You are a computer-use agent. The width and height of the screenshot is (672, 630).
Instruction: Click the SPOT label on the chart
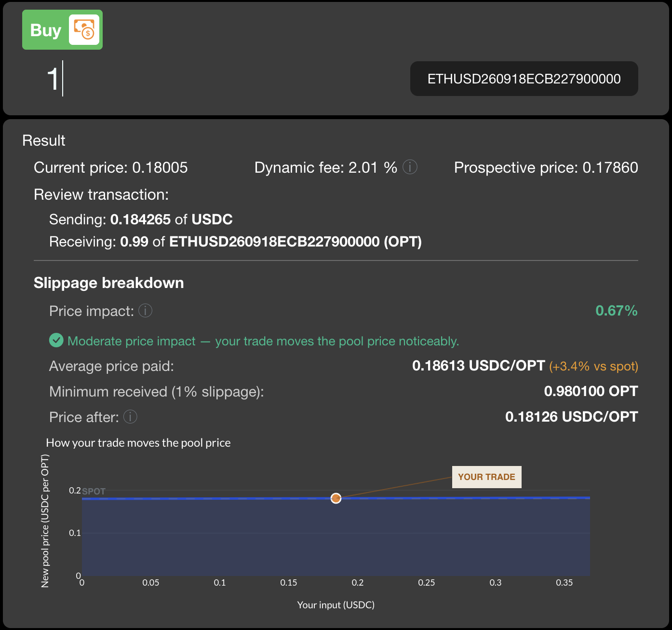94,491
